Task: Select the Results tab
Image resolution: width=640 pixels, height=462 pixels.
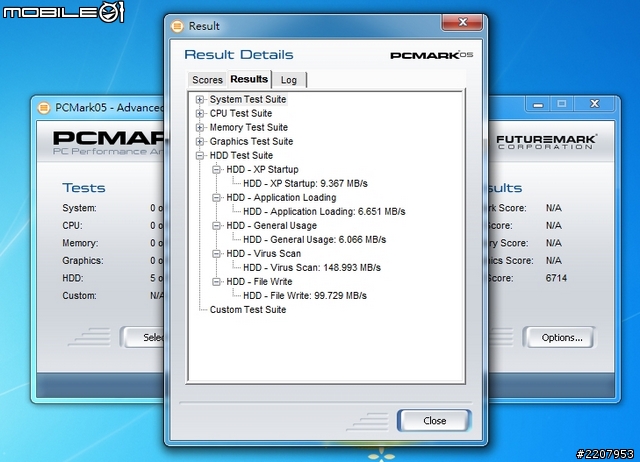Action: 249,79
